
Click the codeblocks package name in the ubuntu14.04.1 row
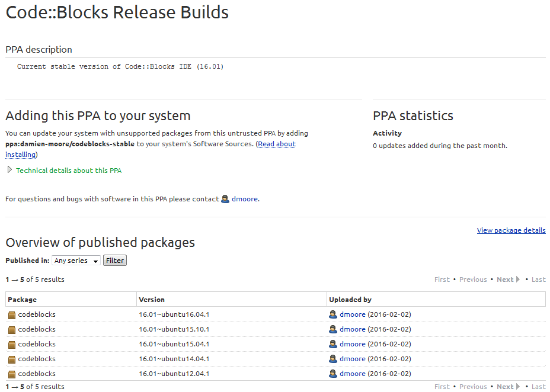pos(37,359)
